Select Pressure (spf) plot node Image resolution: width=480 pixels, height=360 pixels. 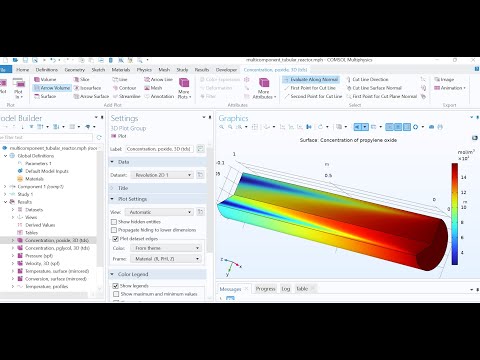click(39, 256)
